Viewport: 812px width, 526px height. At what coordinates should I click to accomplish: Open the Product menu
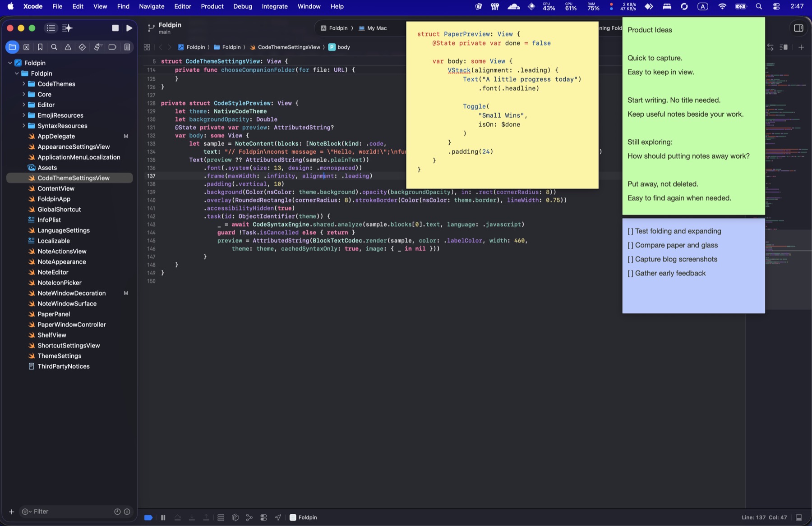click(x=212, y=6)
